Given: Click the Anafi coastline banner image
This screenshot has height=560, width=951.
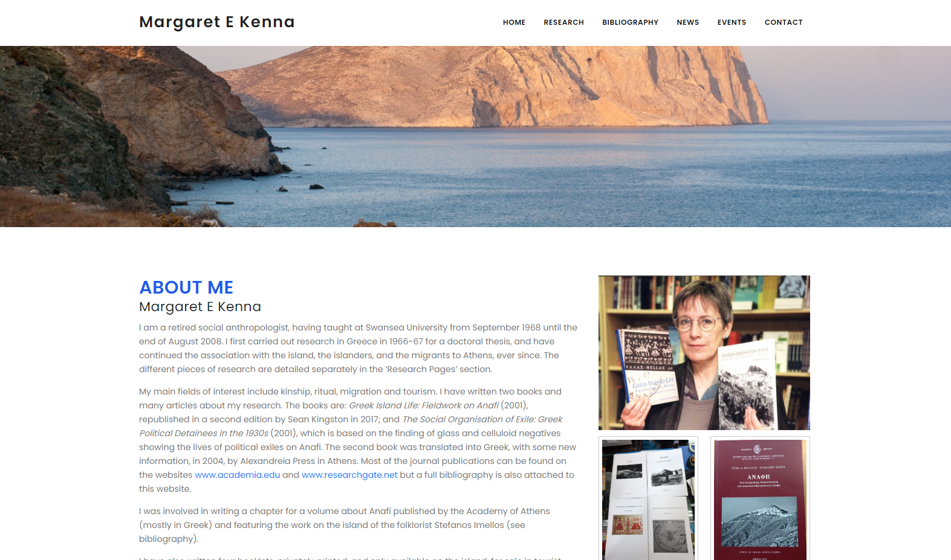Looking at the screenshot, I should tap(475, 137).
